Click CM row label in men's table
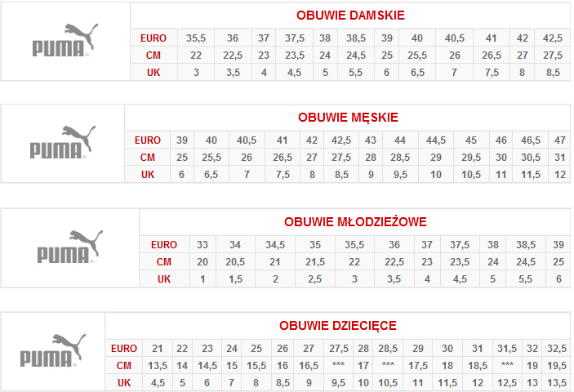The image size is (574, 392). click(147, 158)
